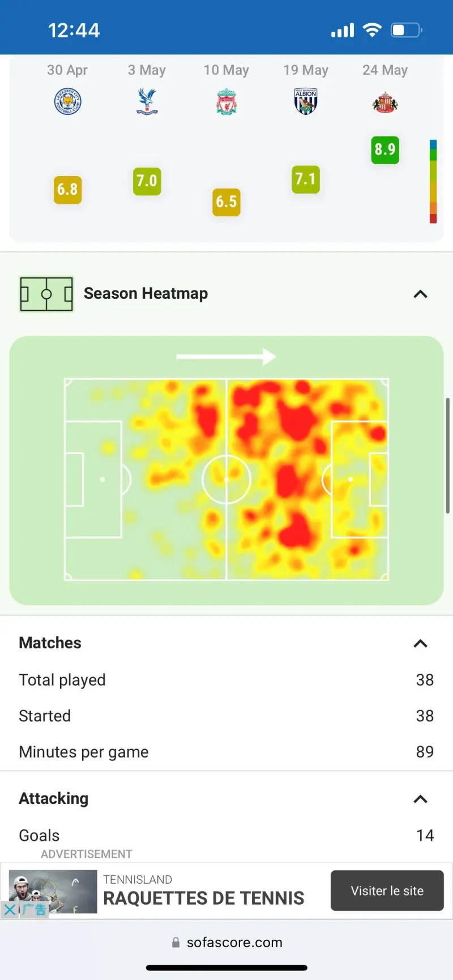Tap the West Bromwich Albion crest

pos(306,102)
